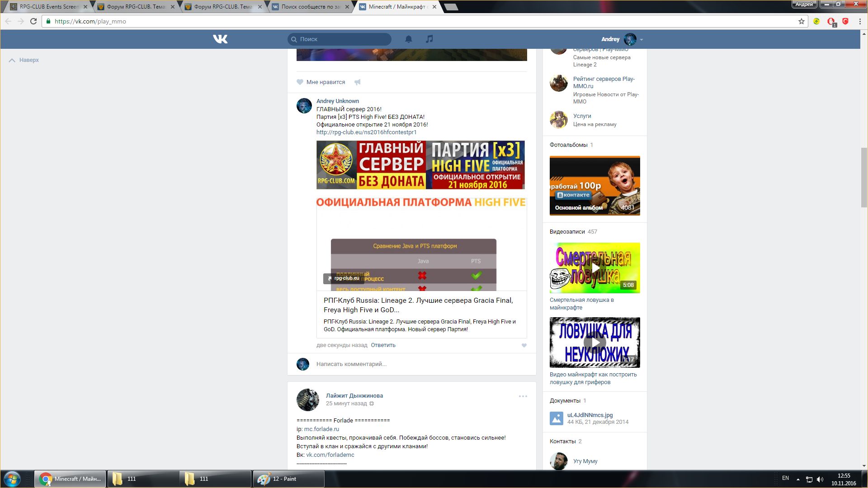The image size is (868, 488).
Task: Close the Minecraft / Майнкрафт tab
Action: pyautogui.click(x=434, y=7)
